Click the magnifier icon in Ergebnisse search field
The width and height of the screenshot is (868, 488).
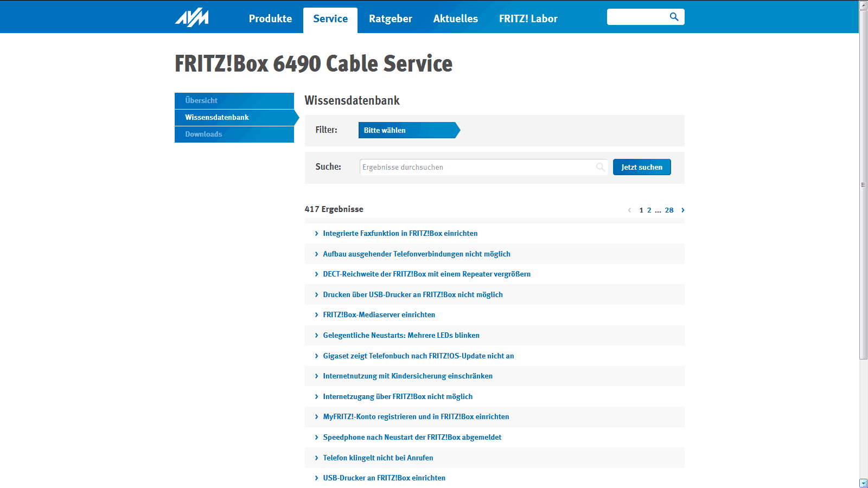(600, 167)
